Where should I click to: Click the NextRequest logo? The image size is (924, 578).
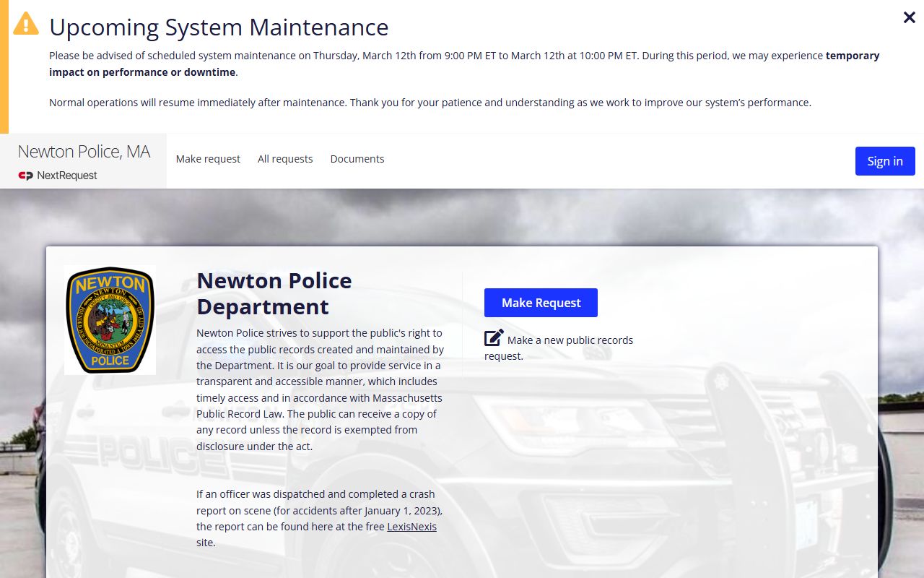click(58, 176)
